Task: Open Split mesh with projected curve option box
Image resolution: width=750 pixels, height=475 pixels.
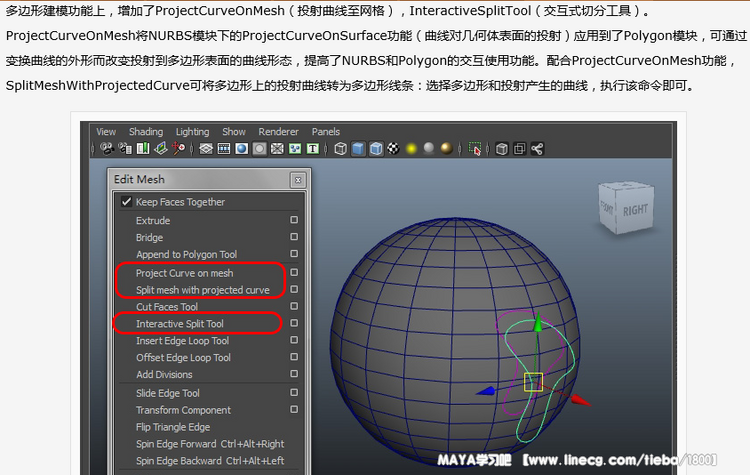Action: pos(294,289)
